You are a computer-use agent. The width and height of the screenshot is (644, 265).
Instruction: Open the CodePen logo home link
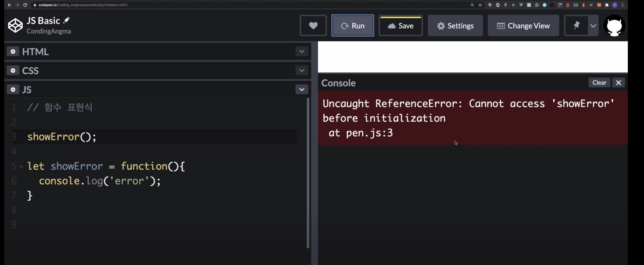pyautogui.click(x=15, y=25)
